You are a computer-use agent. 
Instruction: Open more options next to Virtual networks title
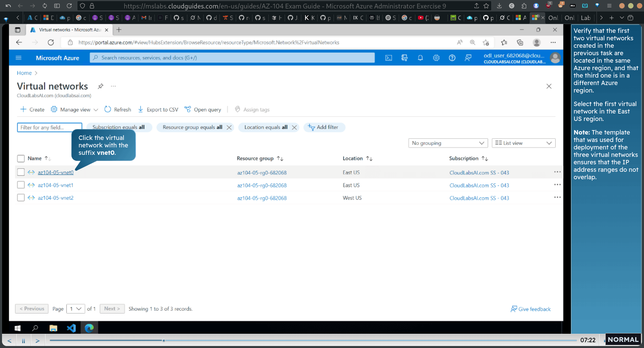pos(113,86)
